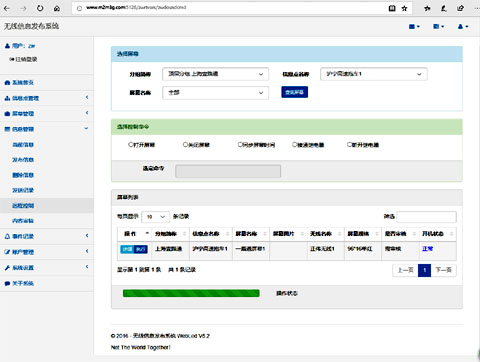Click the browser forward arrow
This screenshot has height=362, width=480.
23,8
